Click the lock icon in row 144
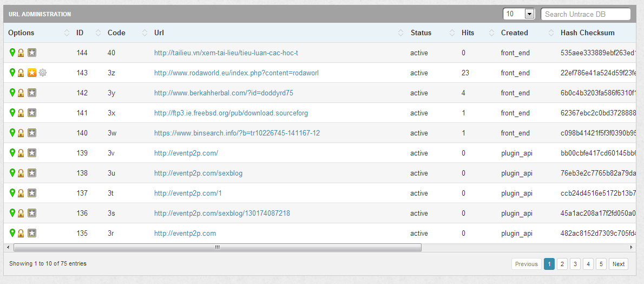This screenshot has width=644, height=284. [21, 53]
